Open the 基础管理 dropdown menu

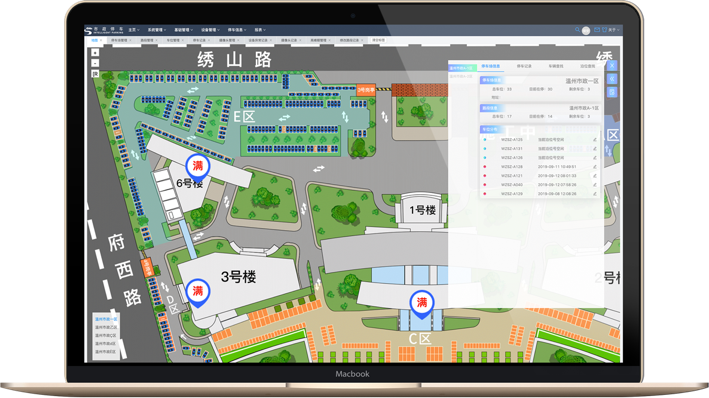pos(184,30)
